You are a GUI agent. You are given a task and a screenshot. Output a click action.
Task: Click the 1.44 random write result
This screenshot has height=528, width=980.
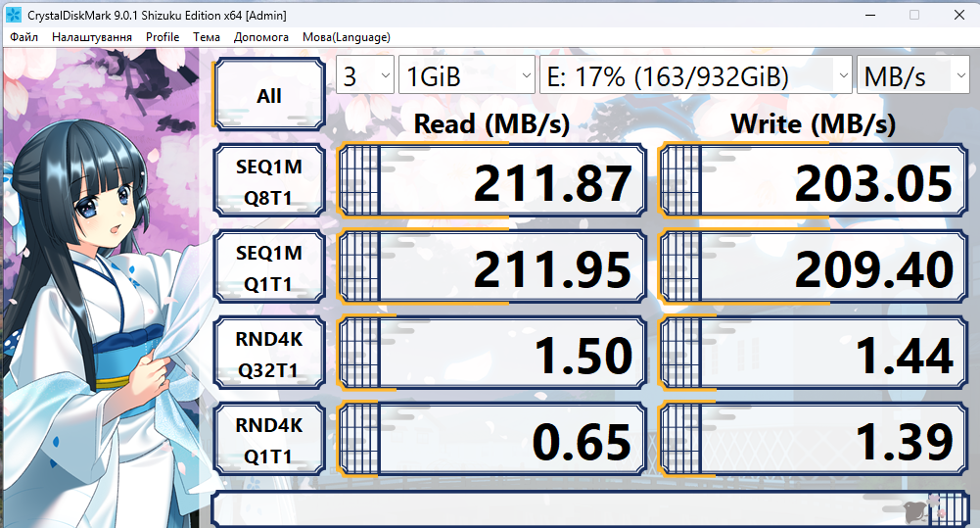[814, 354]
